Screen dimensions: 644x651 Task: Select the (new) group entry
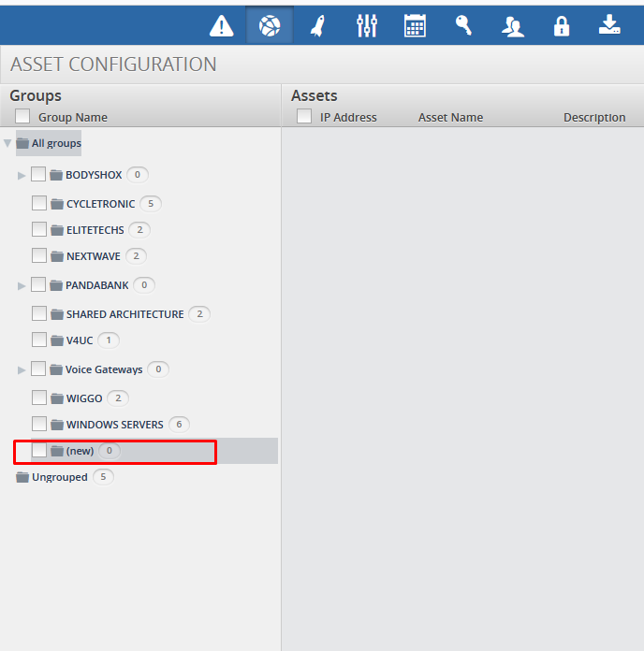80,451
